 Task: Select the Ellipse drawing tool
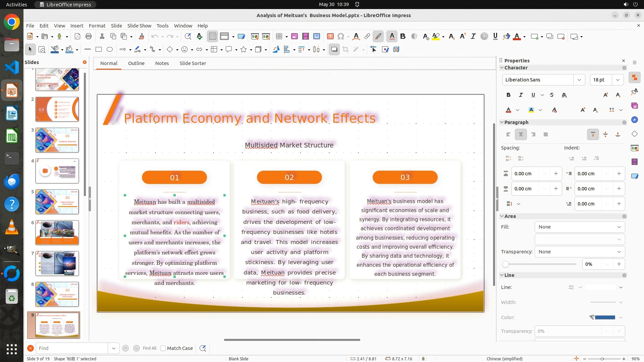tap(110, 50)
